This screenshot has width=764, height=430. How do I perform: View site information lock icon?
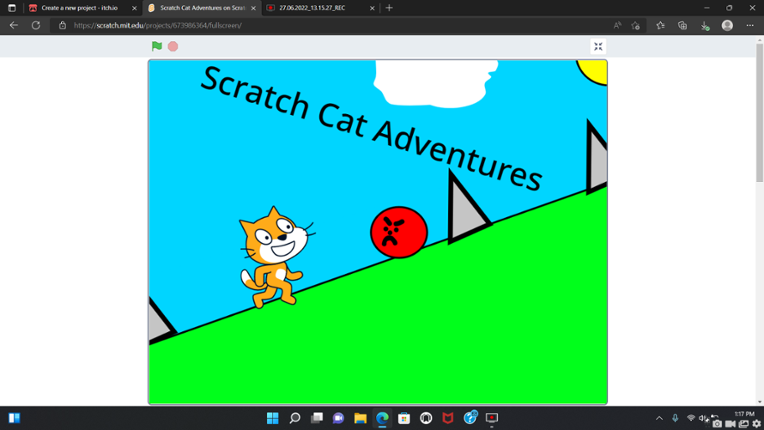pyautogui.click(x=62, y=25)
